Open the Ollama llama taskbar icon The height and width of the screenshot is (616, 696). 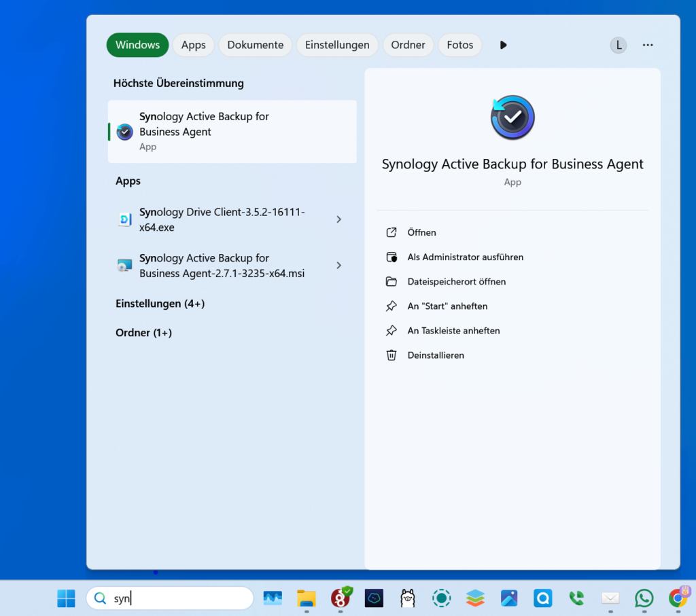(408, 598)
